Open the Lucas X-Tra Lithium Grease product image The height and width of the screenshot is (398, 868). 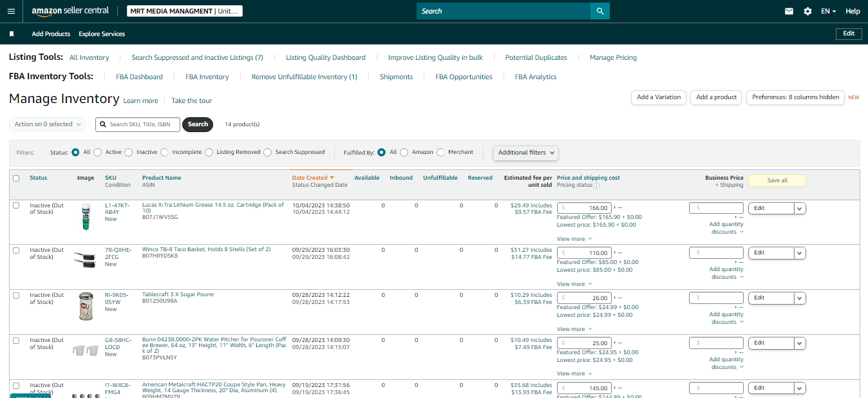point(86,216)
